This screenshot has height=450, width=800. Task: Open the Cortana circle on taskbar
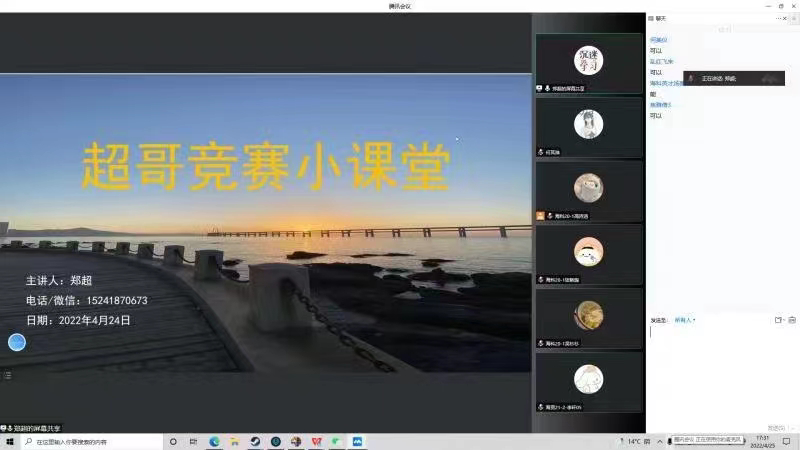tap(173, 441)
